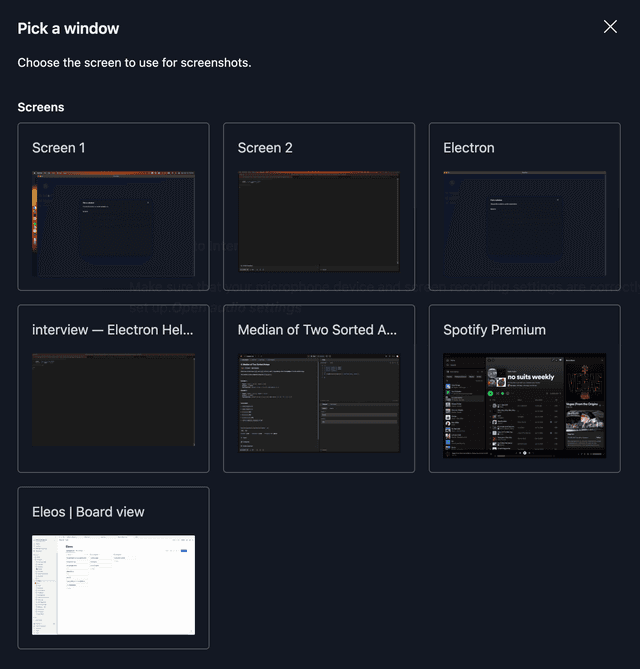Close the Pick a window dialog

click(x=610, y=27)
